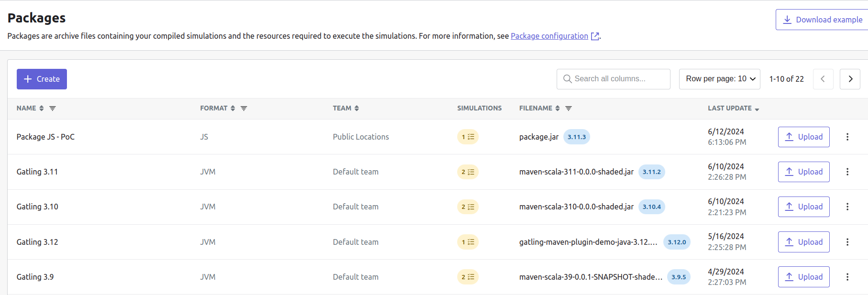
Task: Open more options for Gatling 3.12
Action: pos(847,242)
